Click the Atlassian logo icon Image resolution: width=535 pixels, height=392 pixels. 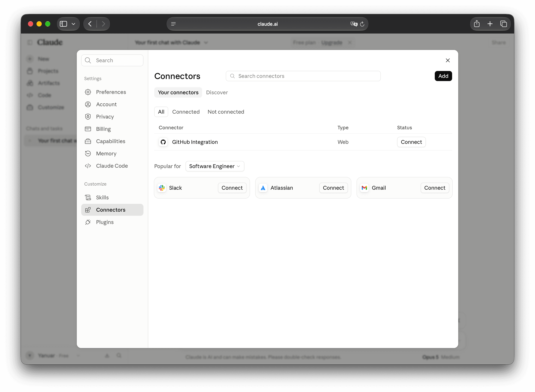[x=263, y=188]
